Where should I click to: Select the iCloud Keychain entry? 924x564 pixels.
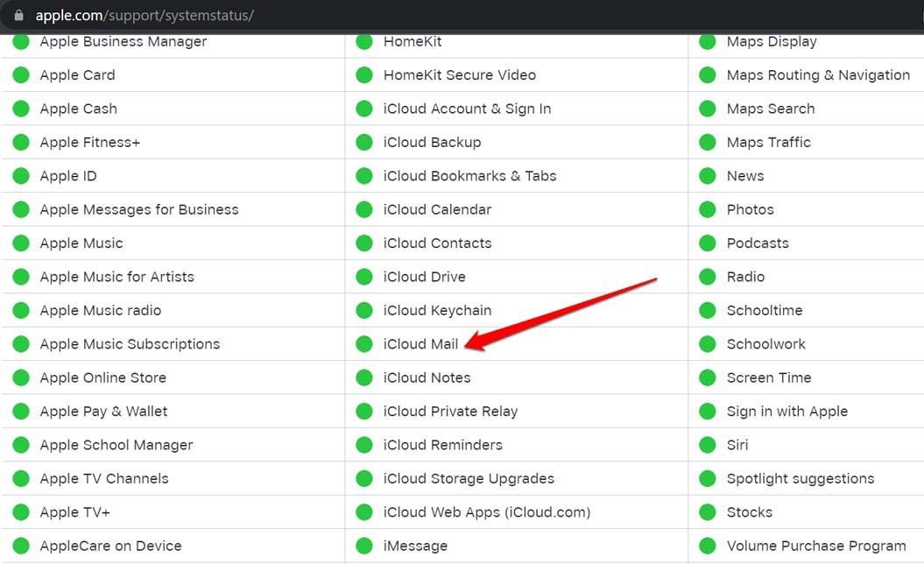point(437,310)
